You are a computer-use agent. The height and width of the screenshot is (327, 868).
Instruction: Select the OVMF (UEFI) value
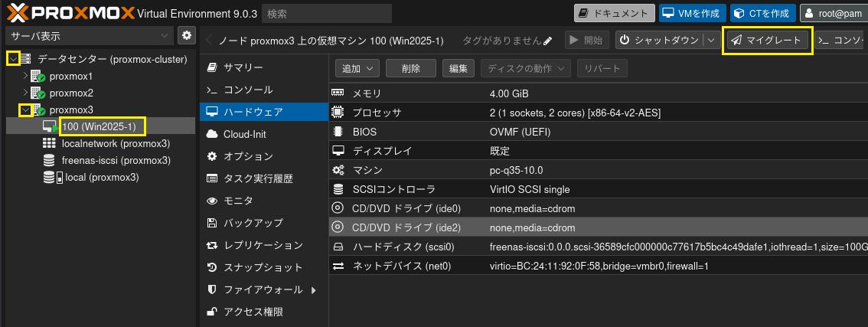tap(520, 132)
